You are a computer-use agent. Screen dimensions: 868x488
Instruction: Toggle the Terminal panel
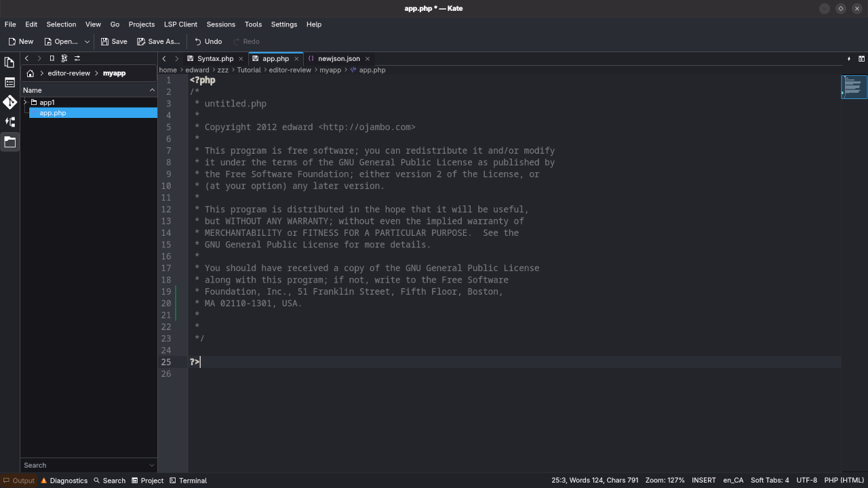(x=189, y=481)
